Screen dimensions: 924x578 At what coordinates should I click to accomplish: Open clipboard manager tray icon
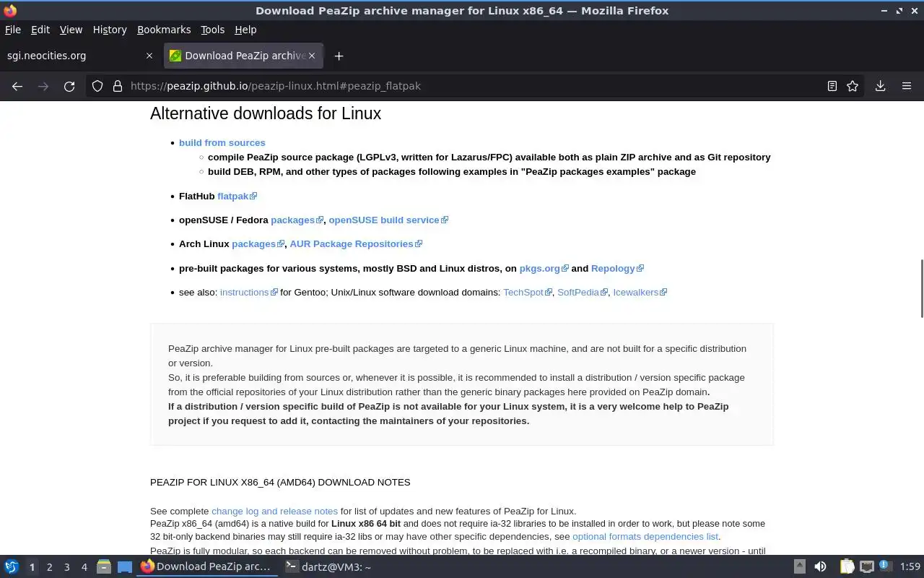coord(846,567)
